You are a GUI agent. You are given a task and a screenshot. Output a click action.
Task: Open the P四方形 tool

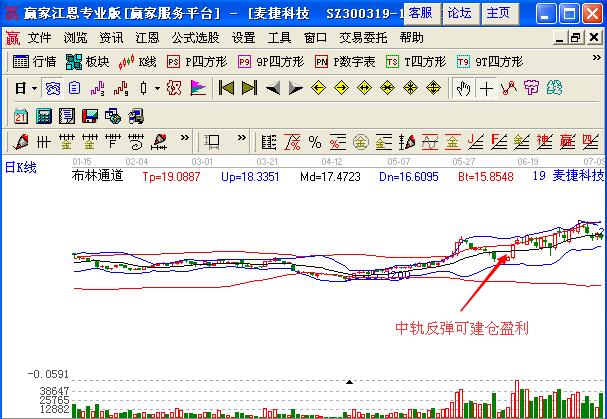(196, 62)
